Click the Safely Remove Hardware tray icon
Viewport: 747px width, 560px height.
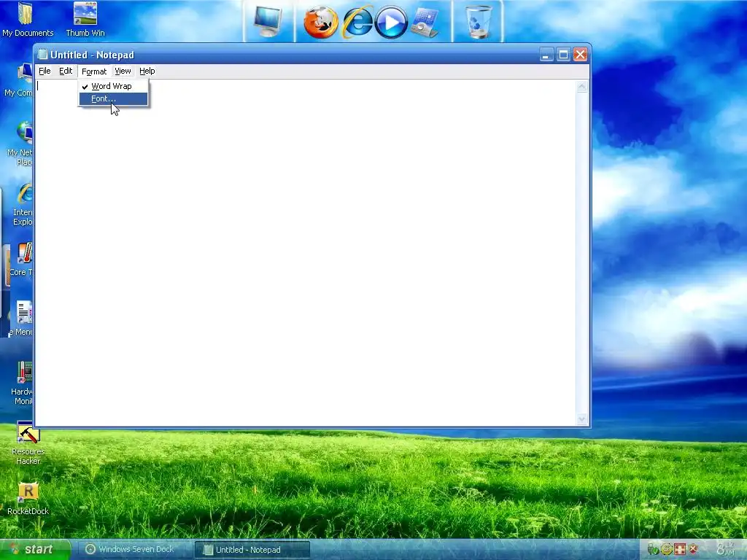pos(653,550)
